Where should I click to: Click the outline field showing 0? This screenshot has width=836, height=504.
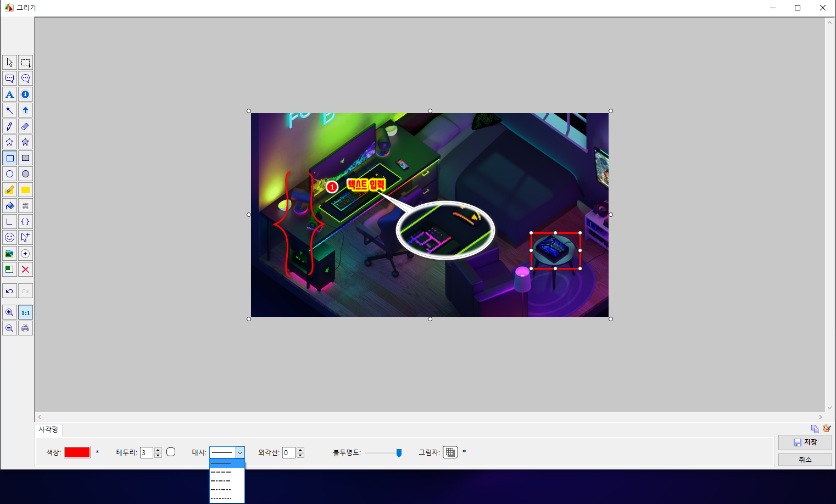pos(289,452)
